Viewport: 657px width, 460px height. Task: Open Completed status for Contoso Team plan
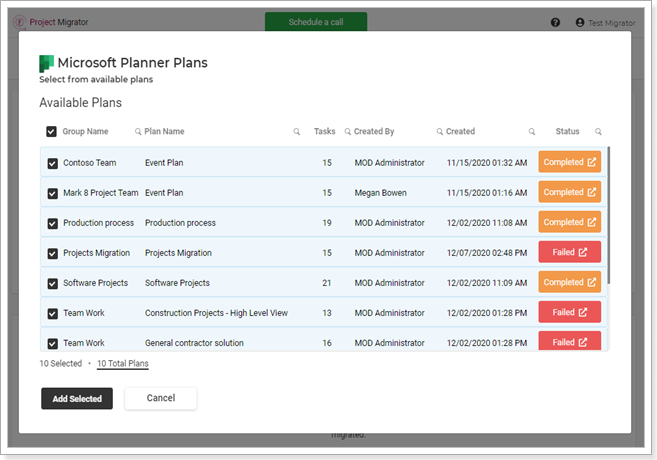click(569, 162)
